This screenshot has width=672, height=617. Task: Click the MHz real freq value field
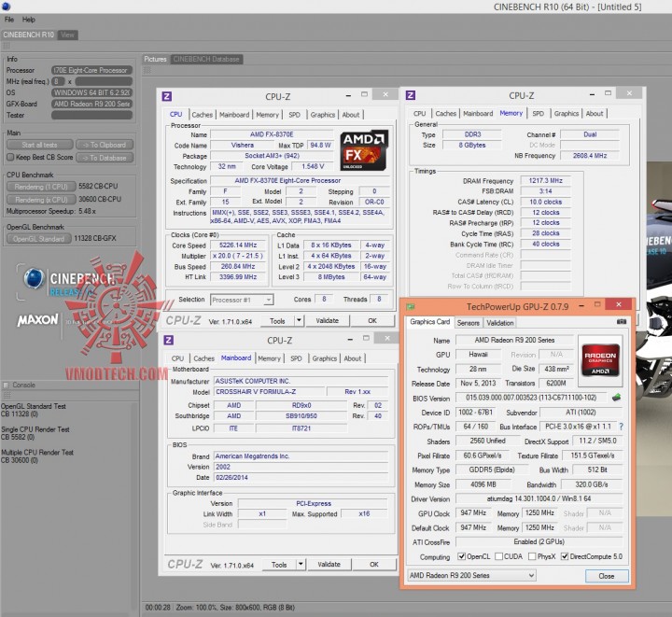tap(104, 81)
